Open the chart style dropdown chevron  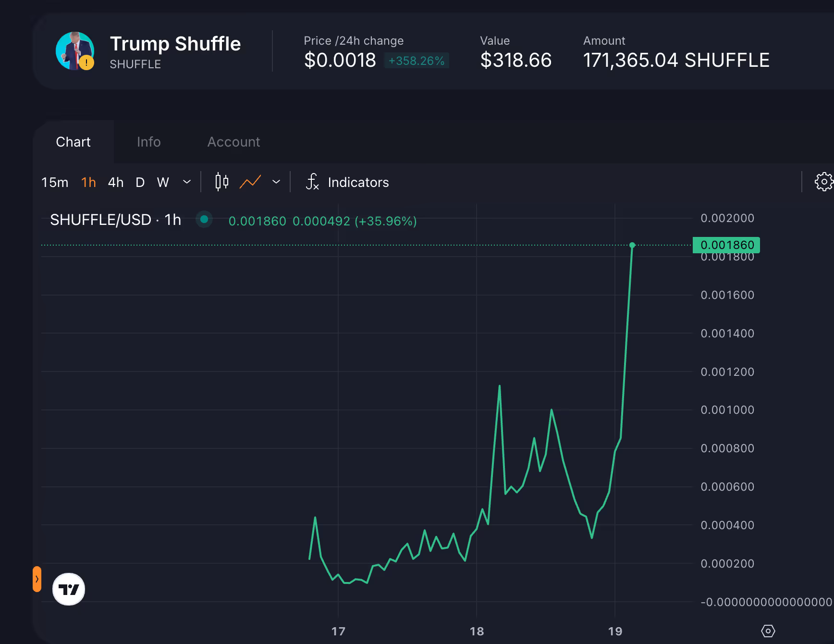(x=276, y=182)
